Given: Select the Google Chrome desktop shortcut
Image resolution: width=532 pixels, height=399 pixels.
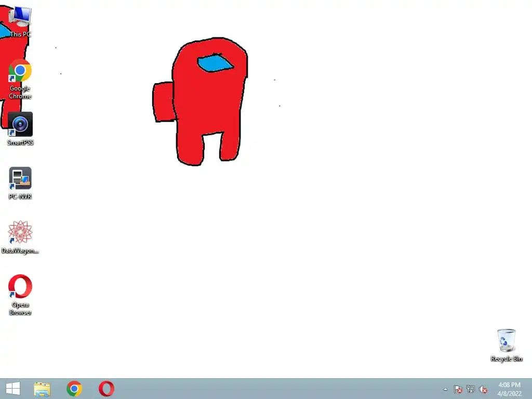Looking at the screenshot, I should click(x=20, y=79).
